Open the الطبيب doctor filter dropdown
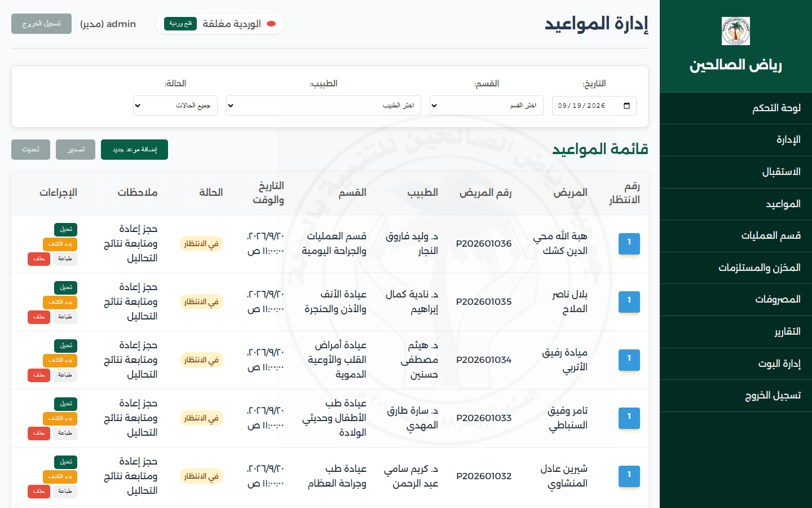Screen dimensions: 812x508 [x=324, y=106]
